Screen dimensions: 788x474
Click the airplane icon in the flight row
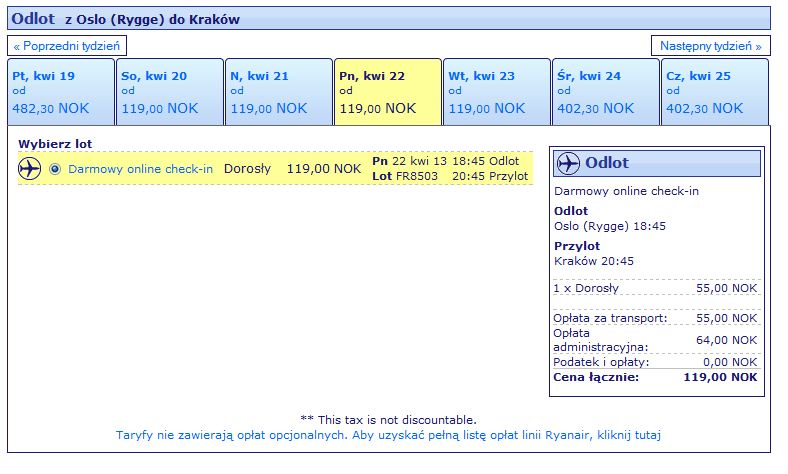pyautogui.click(x=30, y=168)
